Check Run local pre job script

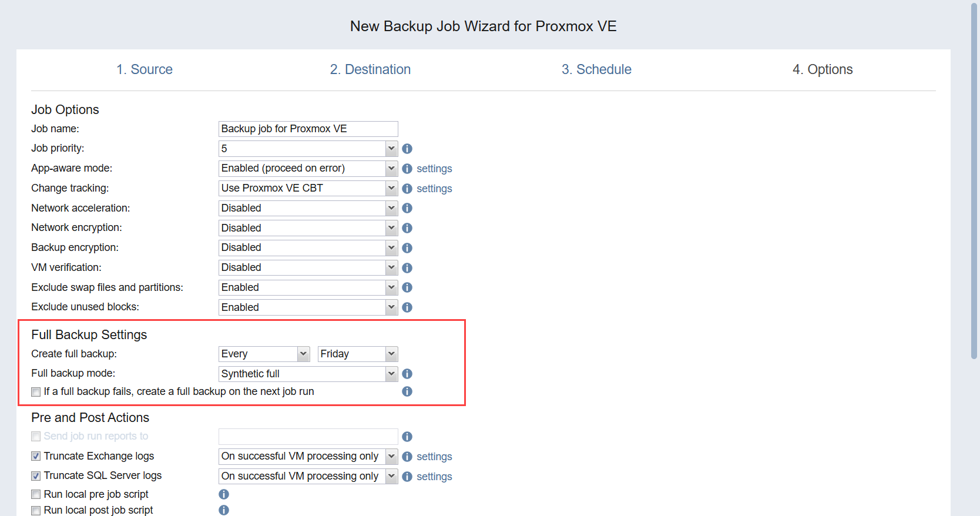(36, 494)
